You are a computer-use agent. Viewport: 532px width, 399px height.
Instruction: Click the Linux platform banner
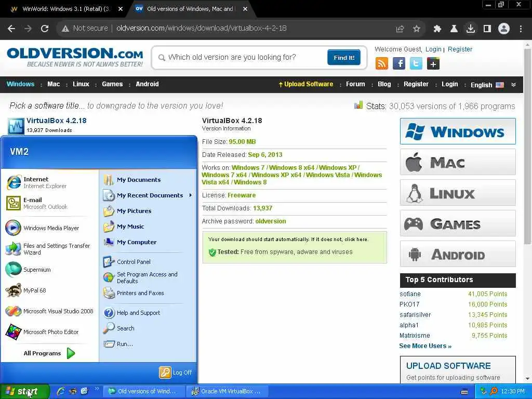[458, 193]
